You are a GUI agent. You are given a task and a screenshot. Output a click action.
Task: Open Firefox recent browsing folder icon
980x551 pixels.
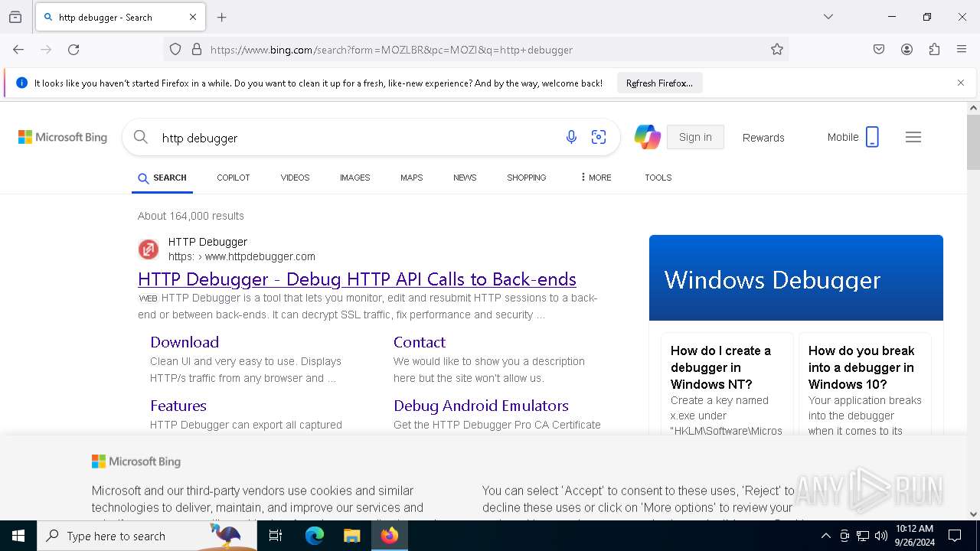(x=15, y=17)
